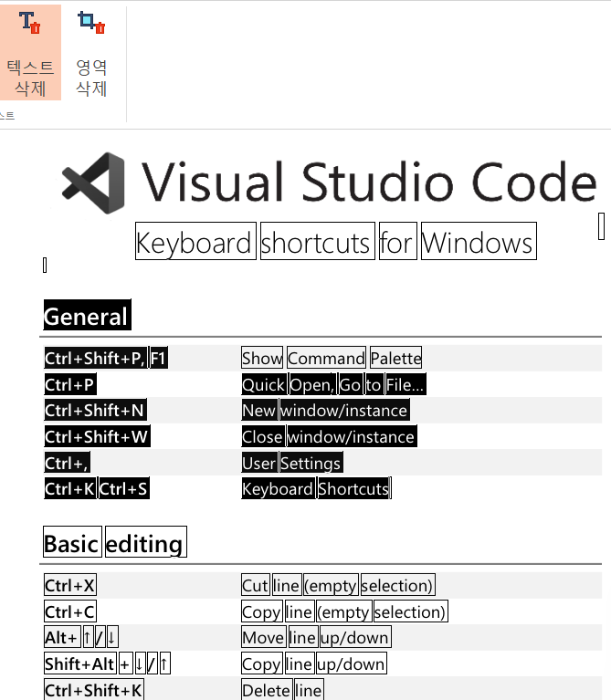
Task: Click the Visual Studio Code logo image
Action: [93, 183]
